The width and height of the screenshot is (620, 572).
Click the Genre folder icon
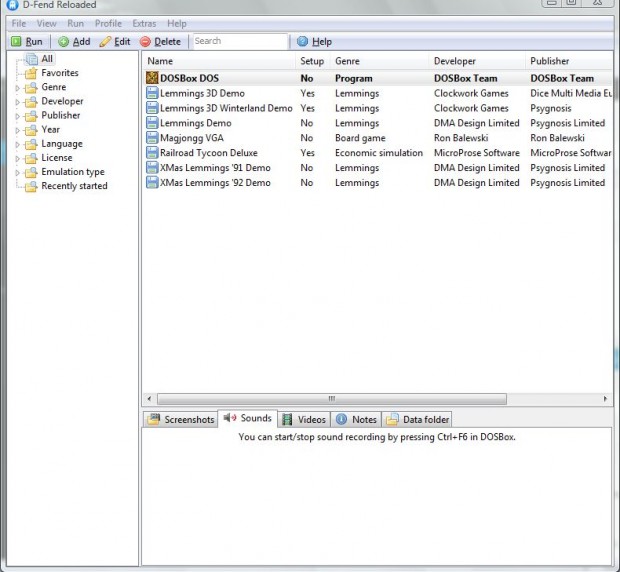31,87
